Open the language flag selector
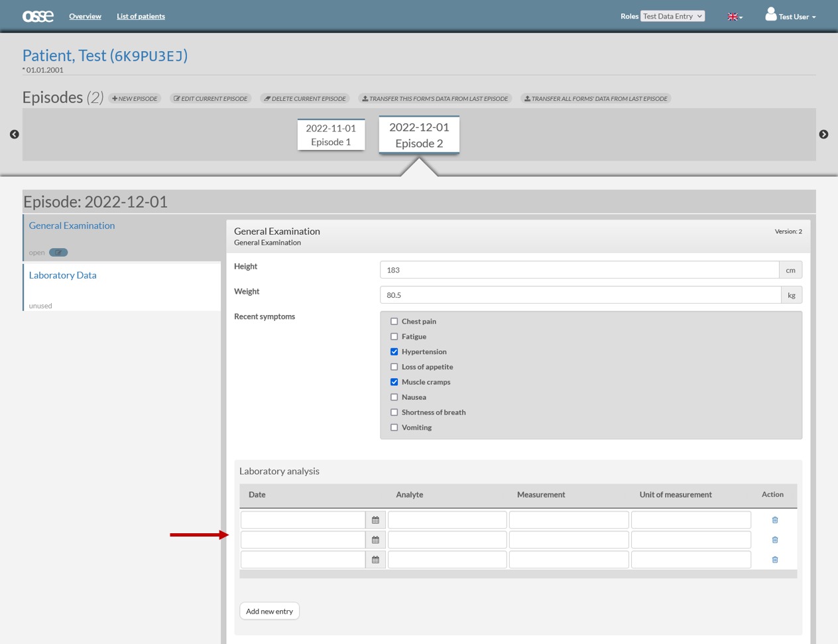The height and width of the screenshot is (644, 838). pos(735,17)
